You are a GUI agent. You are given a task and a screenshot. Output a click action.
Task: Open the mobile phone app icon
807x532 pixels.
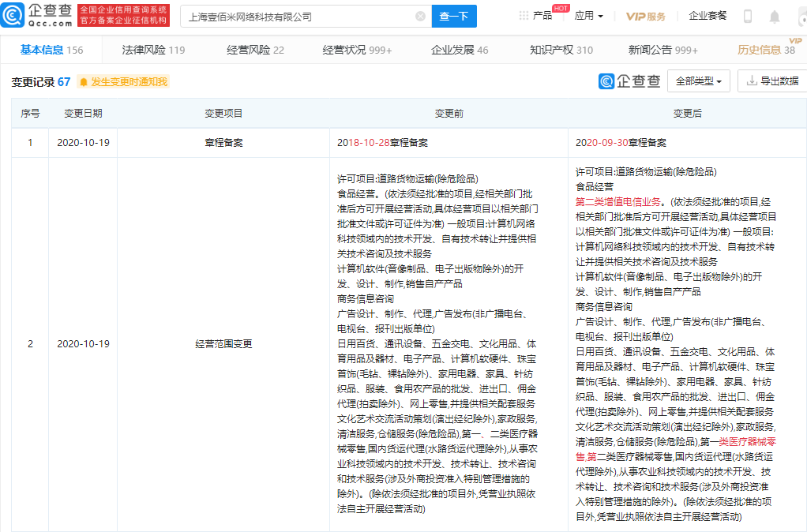click(x=748, y=17)
